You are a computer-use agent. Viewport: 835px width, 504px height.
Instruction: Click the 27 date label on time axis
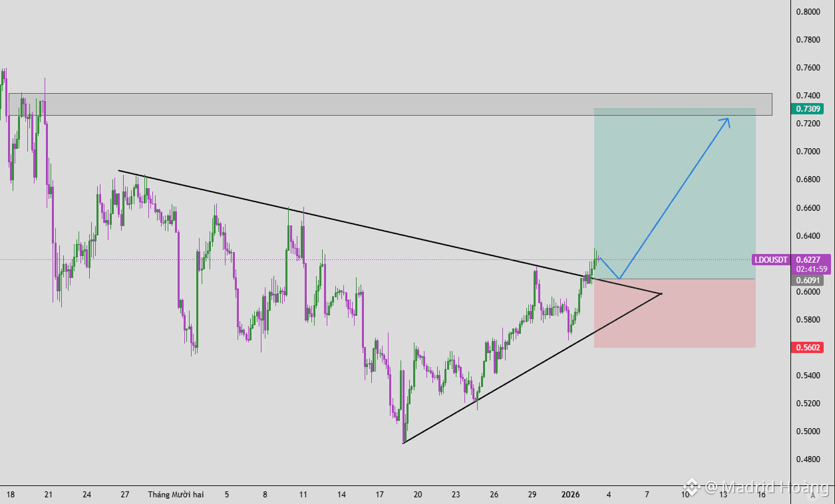point(125,495)
